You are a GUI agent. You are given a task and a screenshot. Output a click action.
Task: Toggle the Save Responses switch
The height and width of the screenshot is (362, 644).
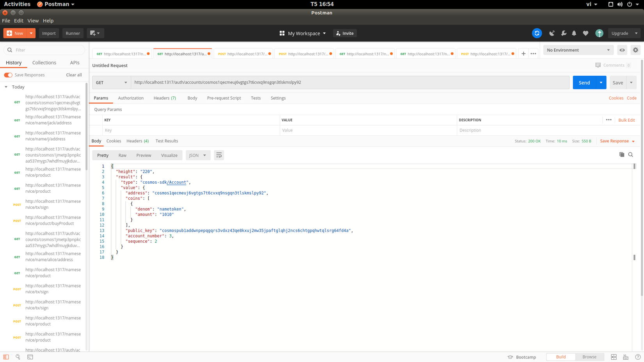[x=8, y=75]
